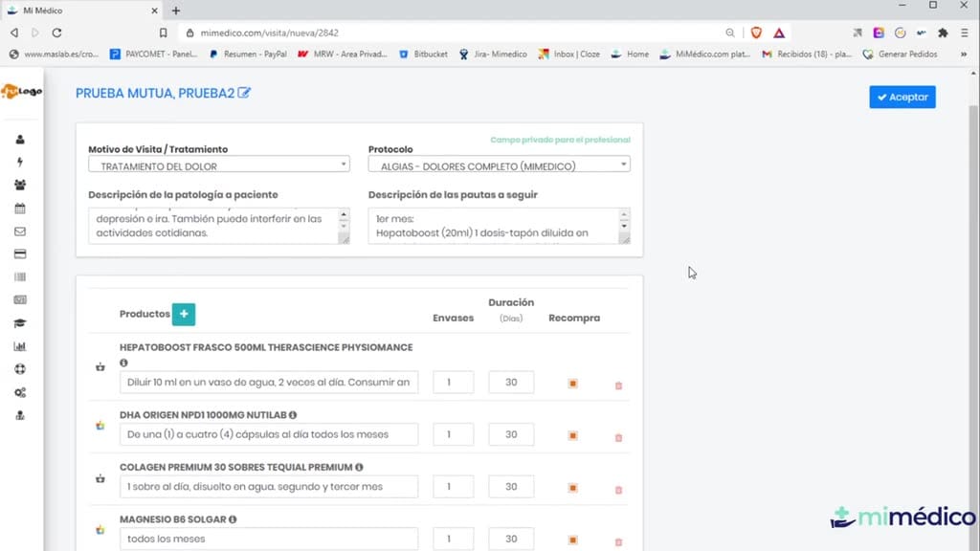This screenshot has height=551, width=980.
Task: Open the Generar Pedidos bookmark
Action: tap(900, 55)
